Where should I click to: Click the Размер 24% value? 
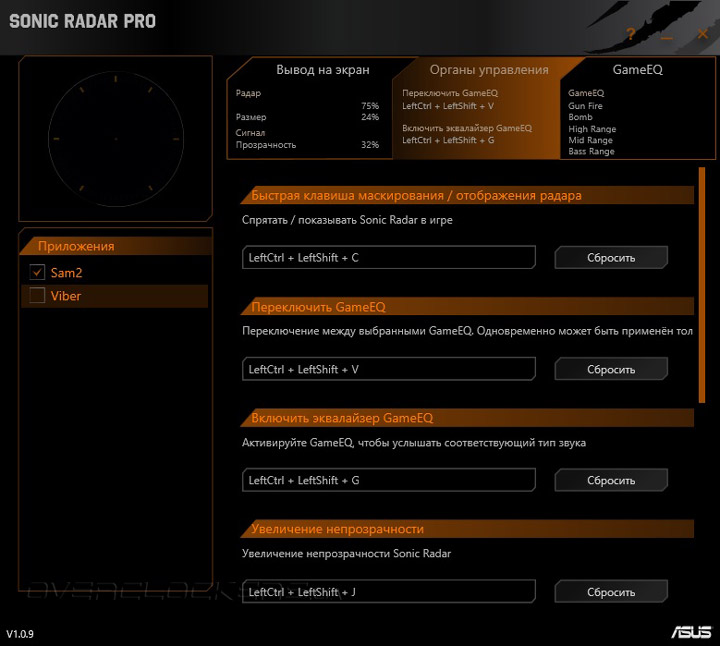(x=370, y=117)
